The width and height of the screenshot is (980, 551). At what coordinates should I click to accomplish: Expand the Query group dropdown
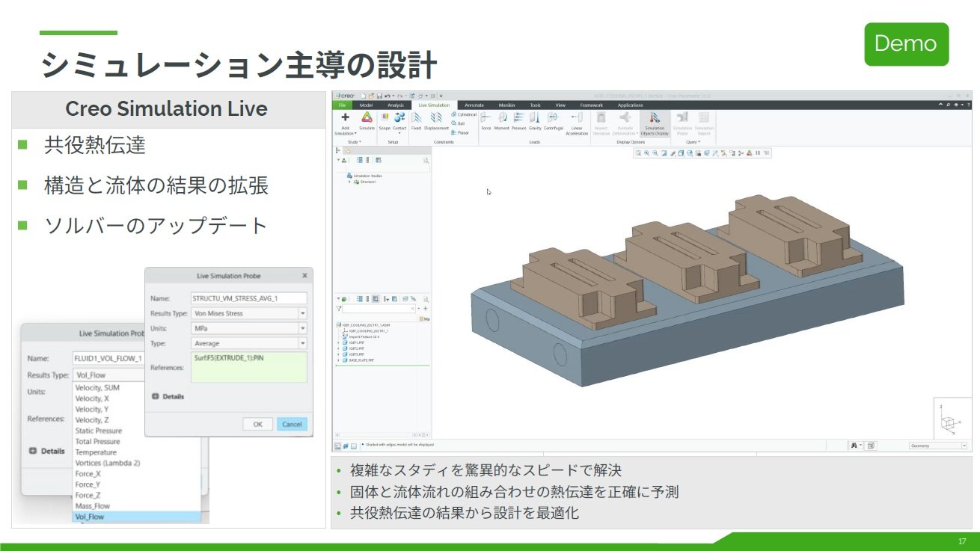coord(693,141)
